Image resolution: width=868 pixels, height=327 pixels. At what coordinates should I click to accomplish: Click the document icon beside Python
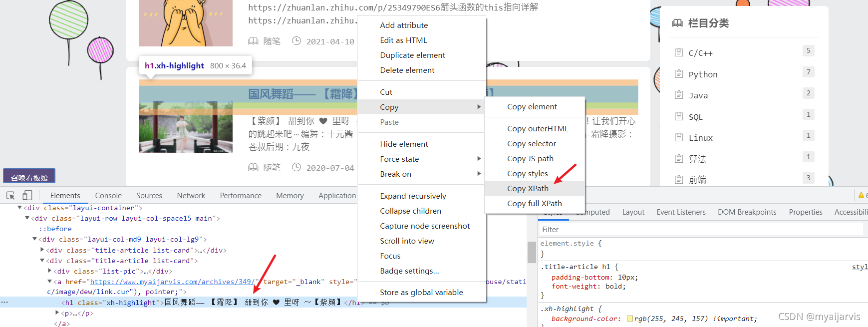point(679,74)
